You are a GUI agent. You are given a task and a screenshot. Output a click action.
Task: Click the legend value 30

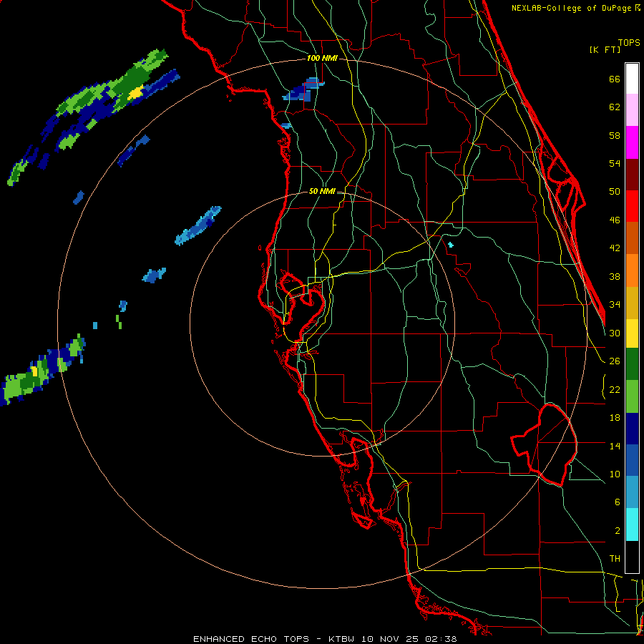(x=615, y=333)
